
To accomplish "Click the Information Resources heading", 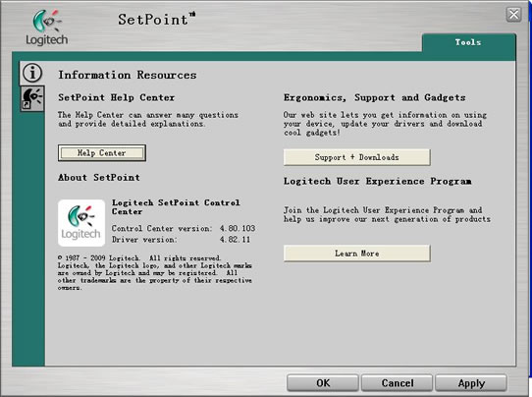I will [128, 75].
